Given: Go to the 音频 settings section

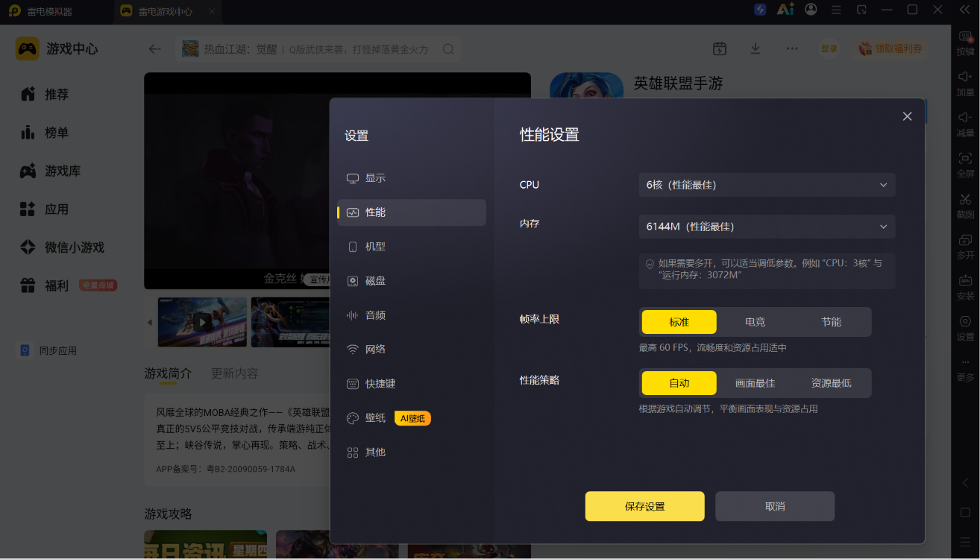Looking at the screenshot, I should pyautogui.click(x=412, y=315).
